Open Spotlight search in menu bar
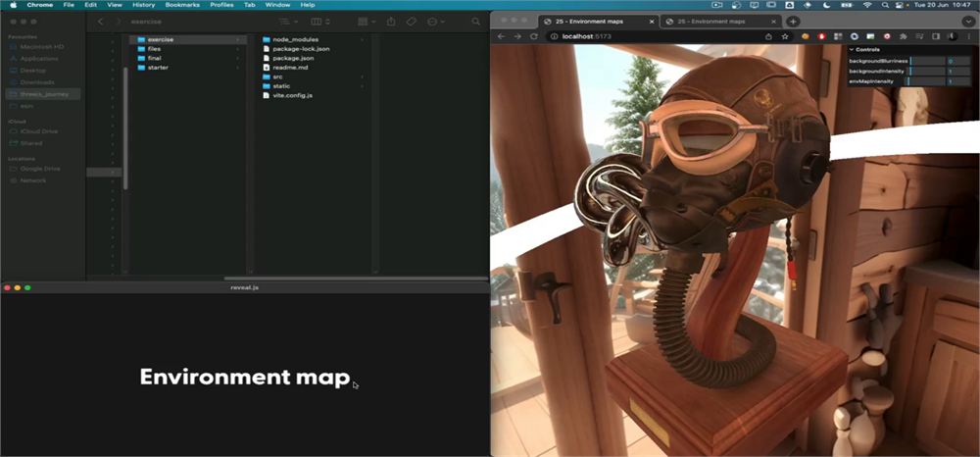Image resolution: width=980 pixels, height=457 pixels. 884,4
